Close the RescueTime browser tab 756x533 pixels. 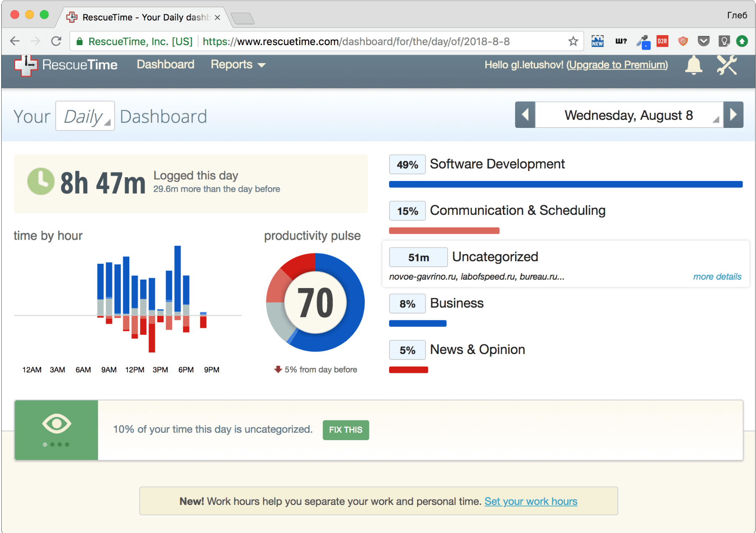coord(217,18)
